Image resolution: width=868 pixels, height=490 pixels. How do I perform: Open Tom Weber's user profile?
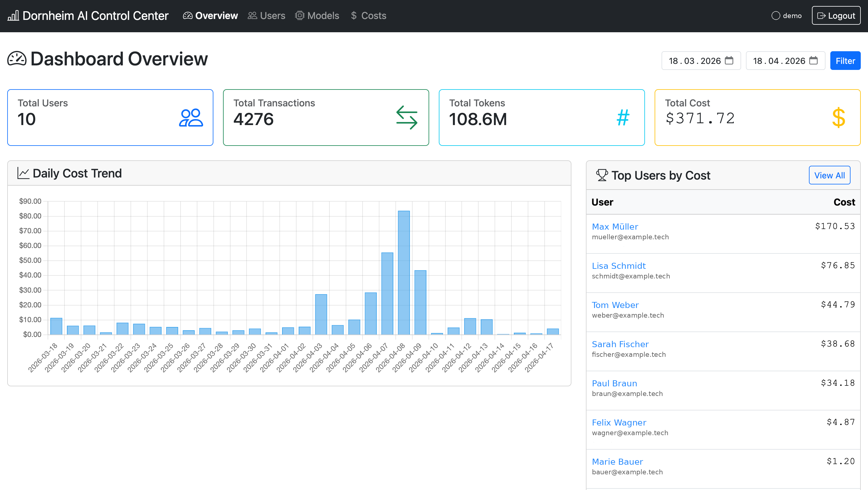pos(615,305)
